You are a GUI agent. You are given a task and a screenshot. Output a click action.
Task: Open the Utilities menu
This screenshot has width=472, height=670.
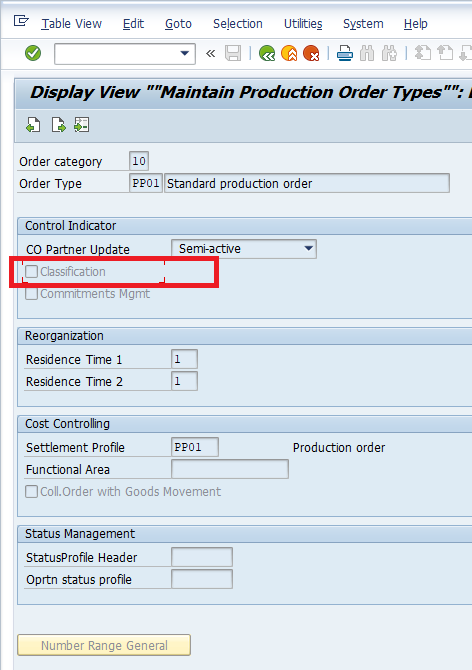pyautogui.click(x=303, y=24)
